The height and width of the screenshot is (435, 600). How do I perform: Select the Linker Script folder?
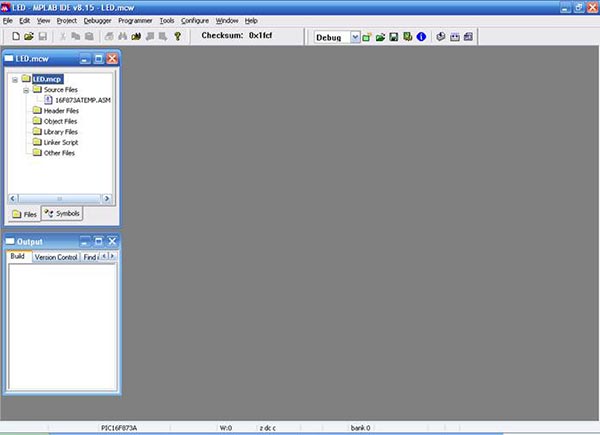61,142
